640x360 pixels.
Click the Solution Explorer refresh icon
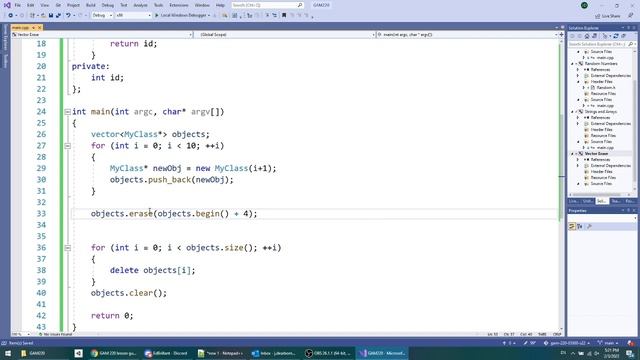pos(616,36)
